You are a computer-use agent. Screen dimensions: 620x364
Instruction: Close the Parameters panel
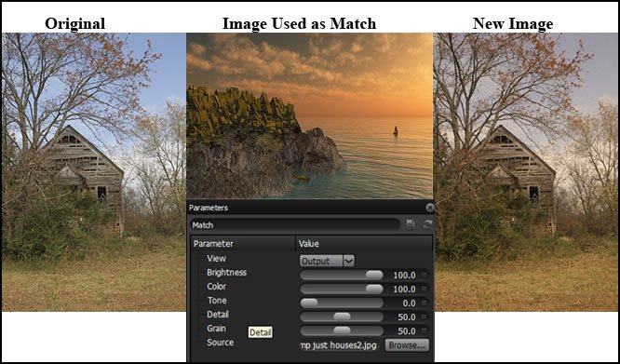(x=430, y=208)
